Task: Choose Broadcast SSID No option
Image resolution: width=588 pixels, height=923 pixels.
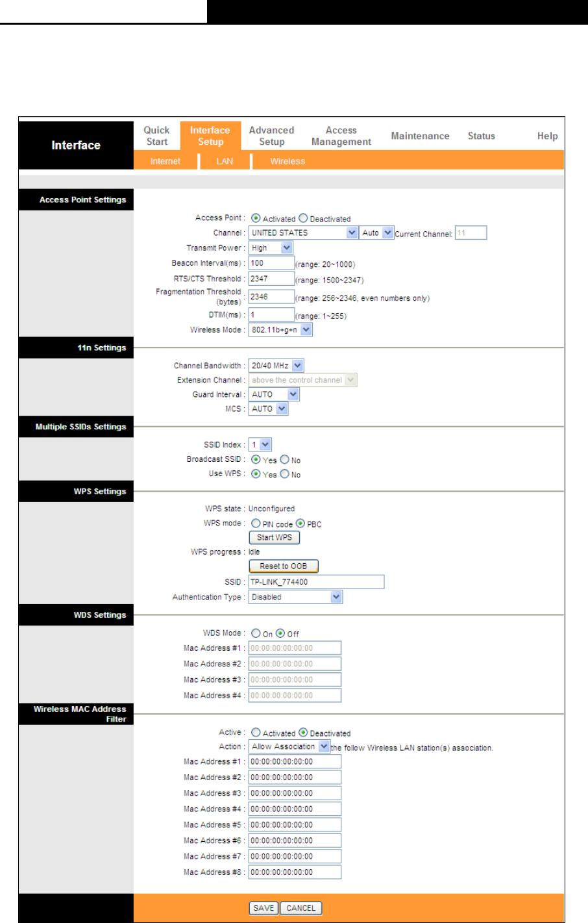Action: [284, 459]
